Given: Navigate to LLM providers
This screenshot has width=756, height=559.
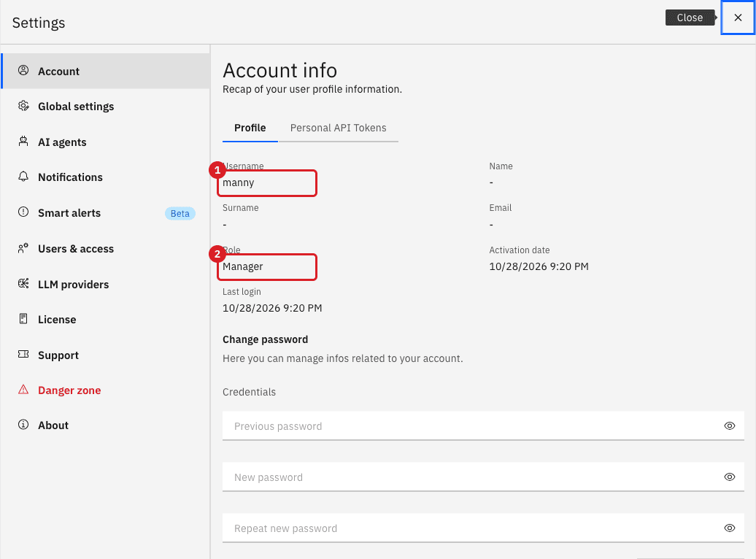Looking at the screenshot, I should pos(106,284).
